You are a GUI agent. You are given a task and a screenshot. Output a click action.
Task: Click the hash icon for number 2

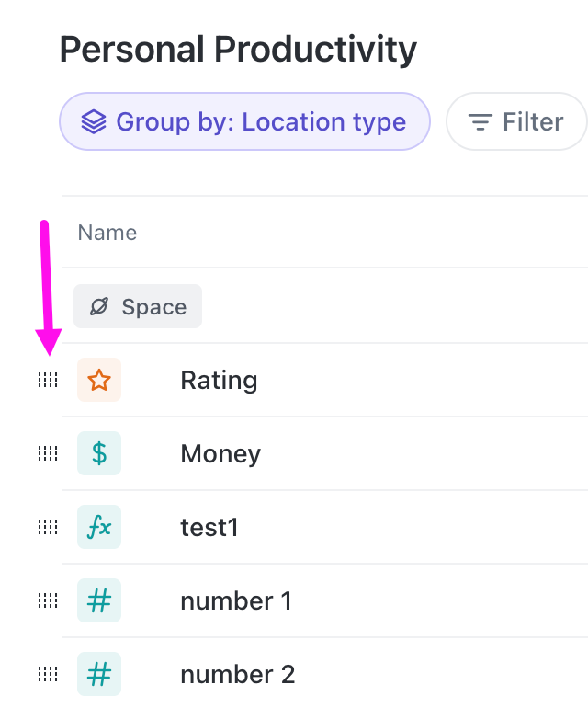[99, 674]
